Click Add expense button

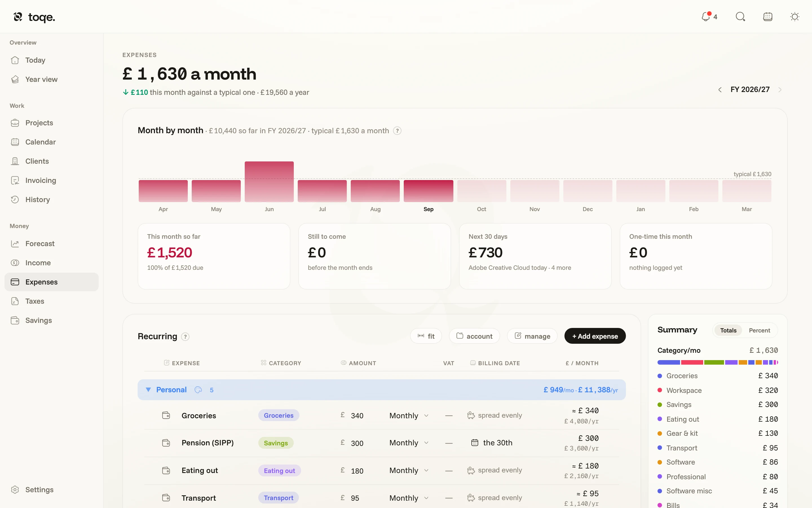point(595,336)
